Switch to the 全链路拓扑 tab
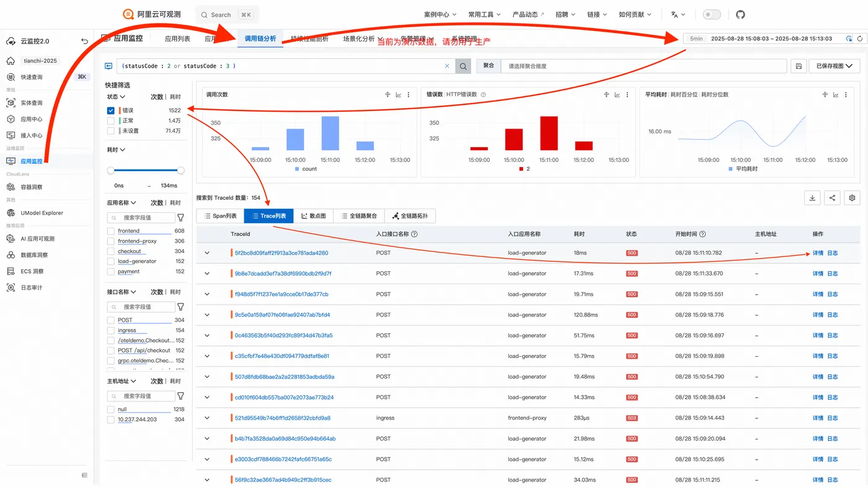868x489 pixels. 410,216
